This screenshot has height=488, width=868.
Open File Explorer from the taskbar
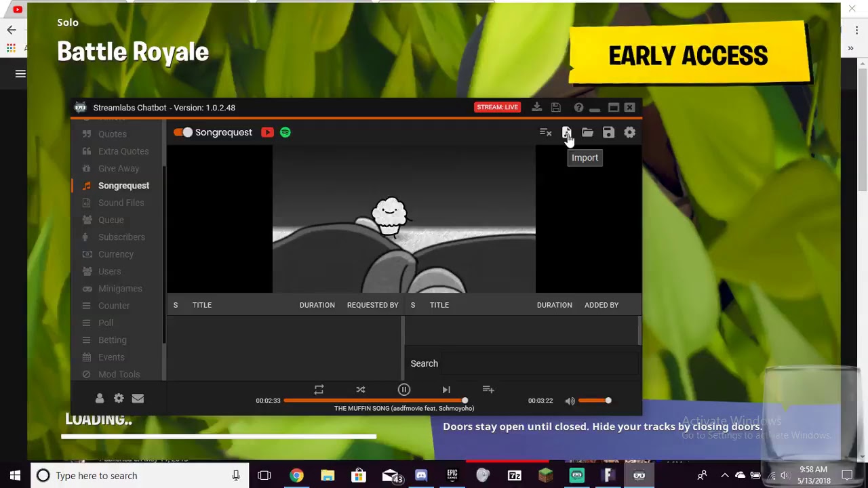pyautogui.click(x=328, y=476)
